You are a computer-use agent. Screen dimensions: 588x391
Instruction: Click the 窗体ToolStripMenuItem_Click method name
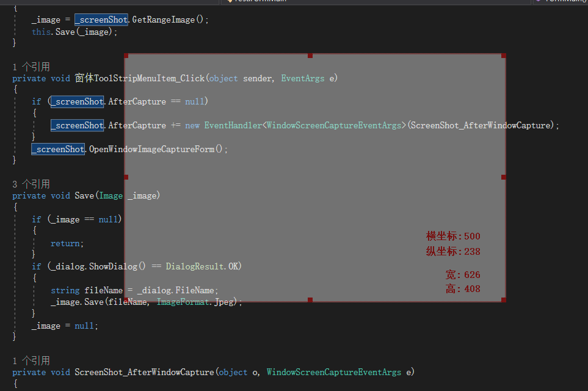pyautogui.click(x=139, y=78)
